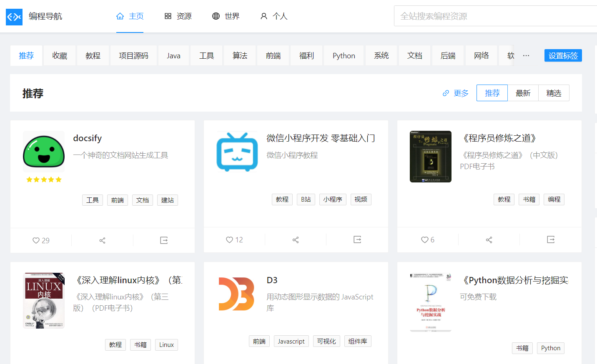Switch to the 前端 tag tab

point(273,55)
